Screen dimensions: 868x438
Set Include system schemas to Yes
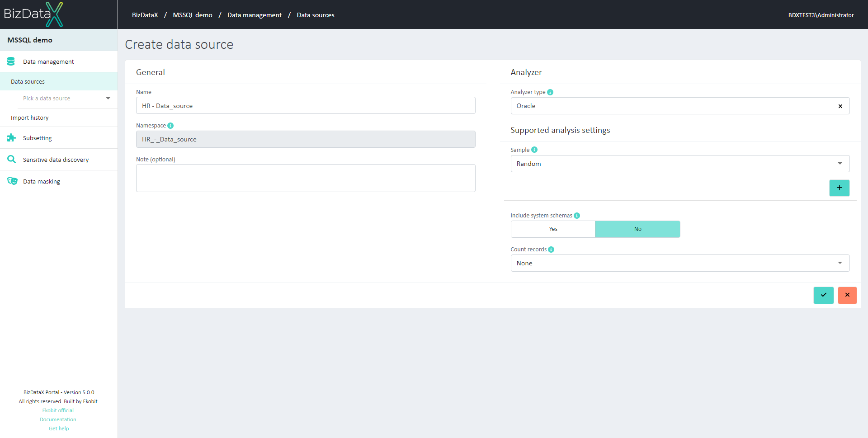[553, 229]
